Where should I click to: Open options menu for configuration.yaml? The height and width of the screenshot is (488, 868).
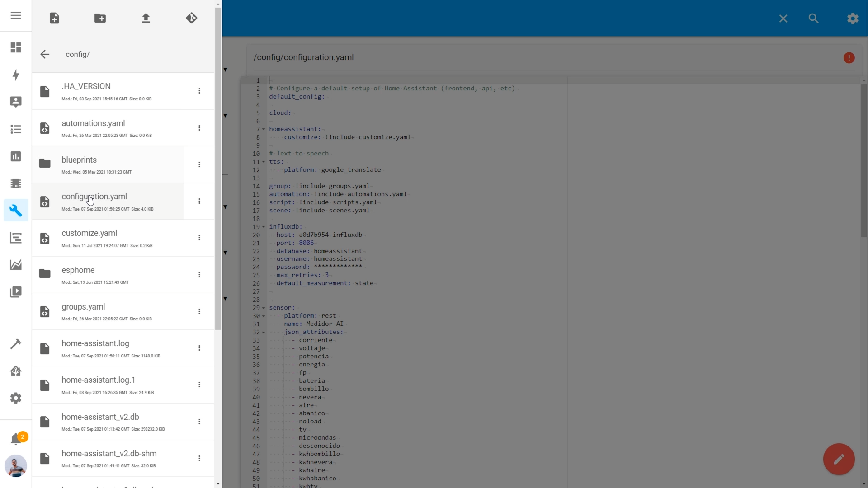(199, 201)
